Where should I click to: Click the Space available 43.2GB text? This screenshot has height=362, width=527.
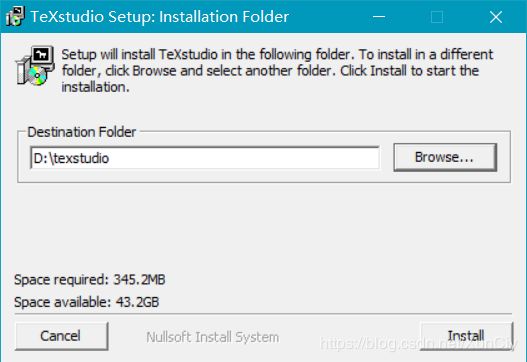87,302
